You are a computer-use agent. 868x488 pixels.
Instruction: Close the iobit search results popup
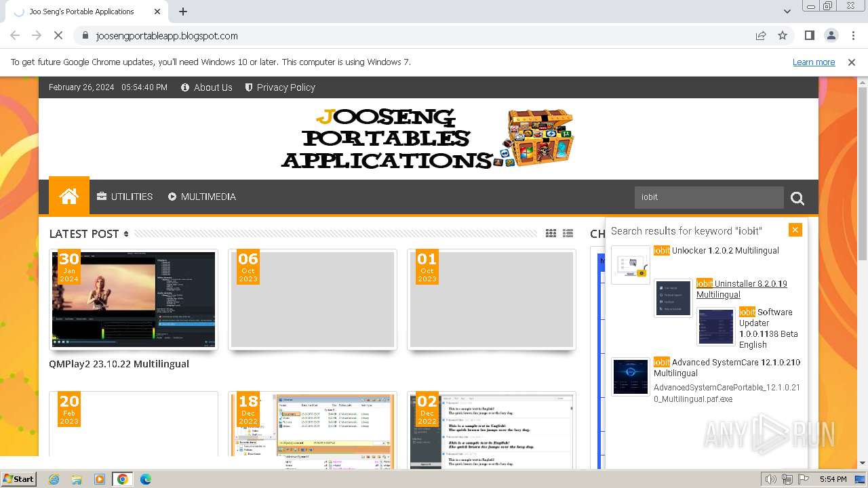(x=795, y=230)
